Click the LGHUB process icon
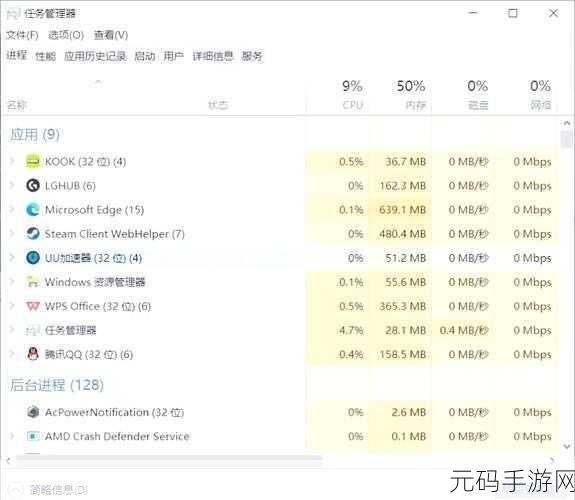 [x=33, y=185]
